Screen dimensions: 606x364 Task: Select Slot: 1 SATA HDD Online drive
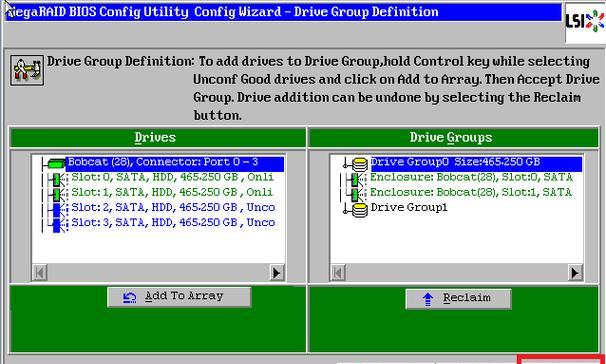click(173, 192)
